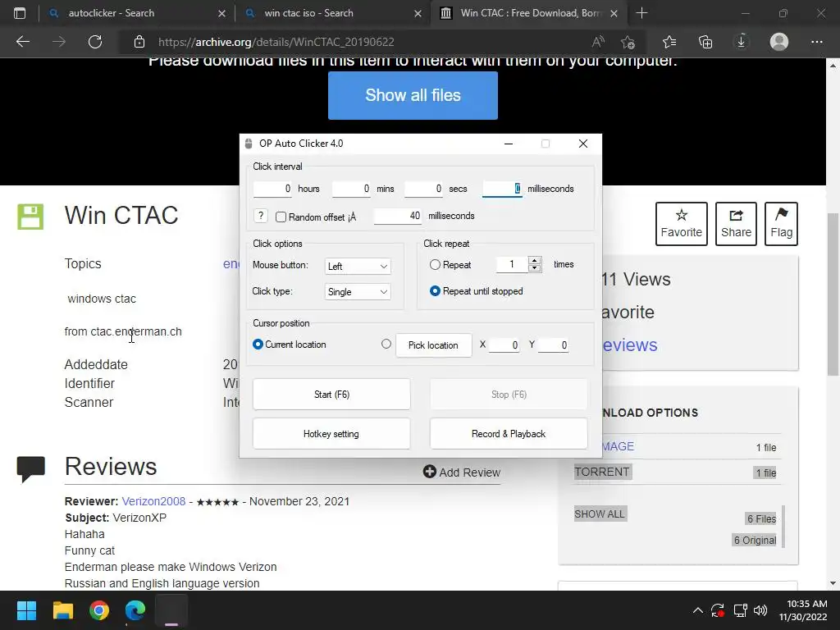Click the scrollbar down arrow

(833, 583)
